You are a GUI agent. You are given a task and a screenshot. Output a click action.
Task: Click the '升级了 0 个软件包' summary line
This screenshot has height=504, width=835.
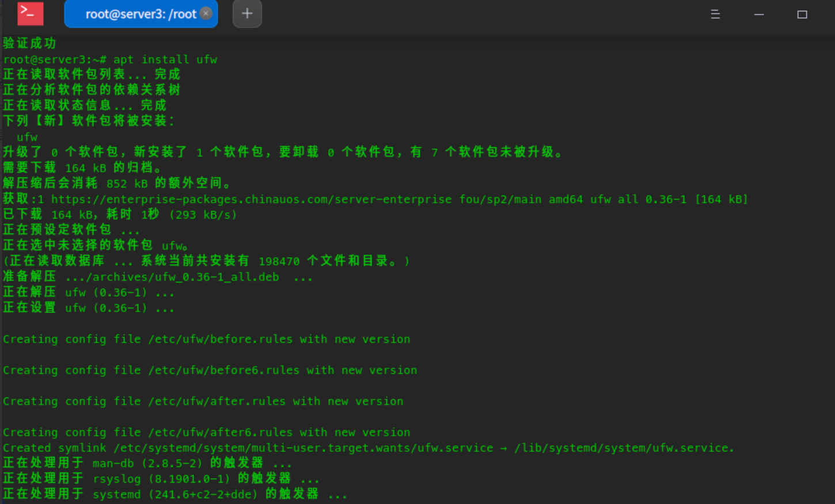283,152
